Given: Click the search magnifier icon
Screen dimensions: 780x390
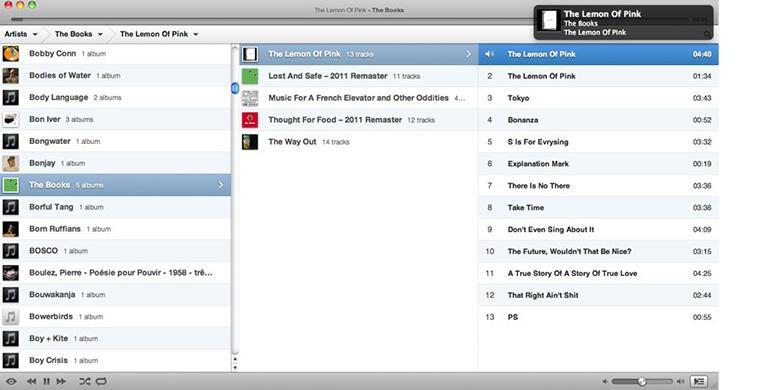Looking at the screenshot, I should tap(707, 34).
